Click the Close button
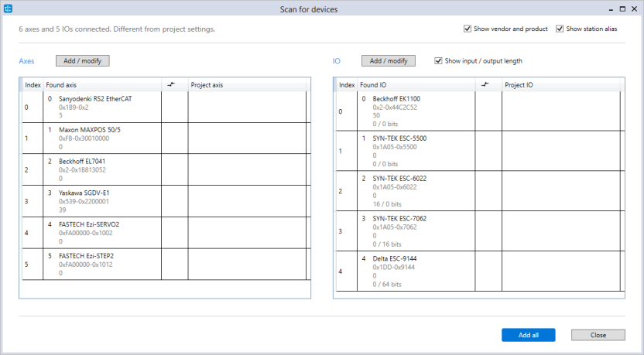Image resolution: width=644 pixels, height=355 pixels. 598,335
